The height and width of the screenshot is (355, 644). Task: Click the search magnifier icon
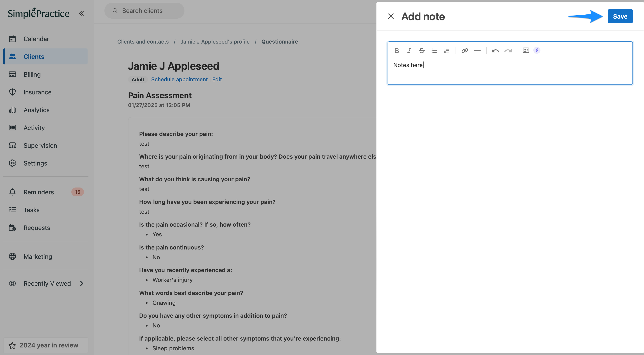115,11
